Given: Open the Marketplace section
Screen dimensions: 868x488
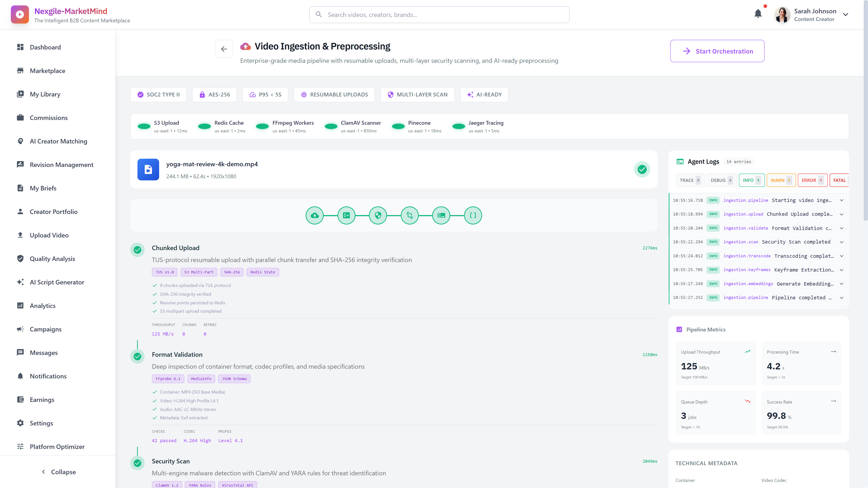Looking at the screenshot, I should 47,71.
